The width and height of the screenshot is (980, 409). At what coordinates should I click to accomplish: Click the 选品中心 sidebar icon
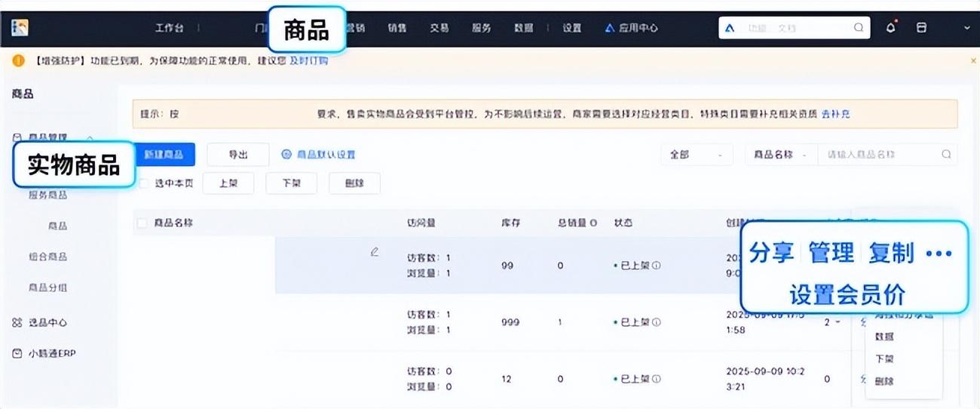17,322
